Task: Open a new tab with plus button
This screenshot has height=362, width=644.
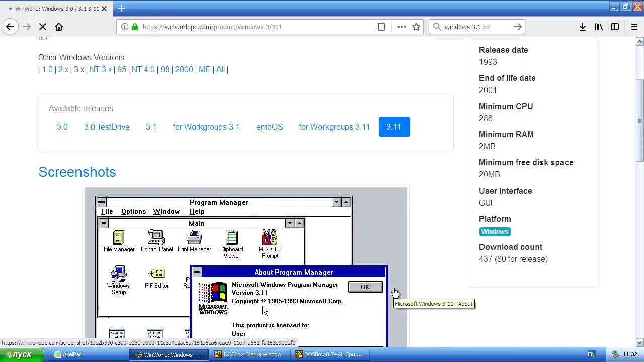Action: click(121, 8)
